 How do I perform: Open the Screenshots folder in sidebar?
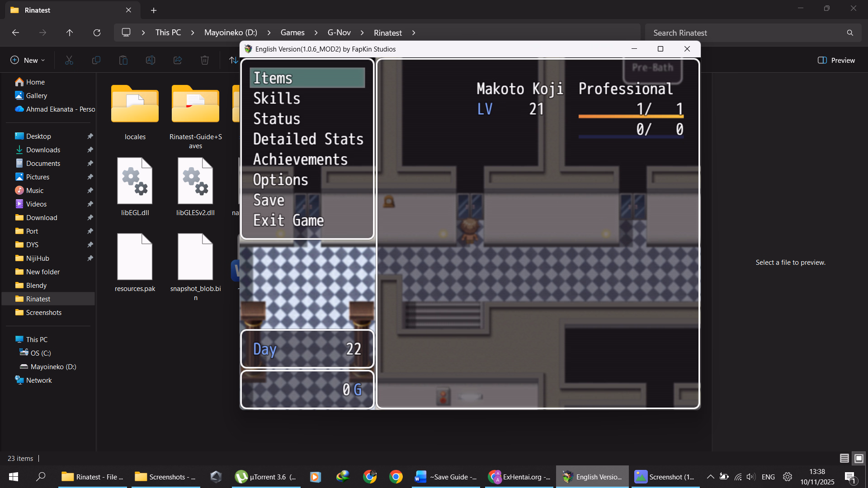click(x=43, y=312)
